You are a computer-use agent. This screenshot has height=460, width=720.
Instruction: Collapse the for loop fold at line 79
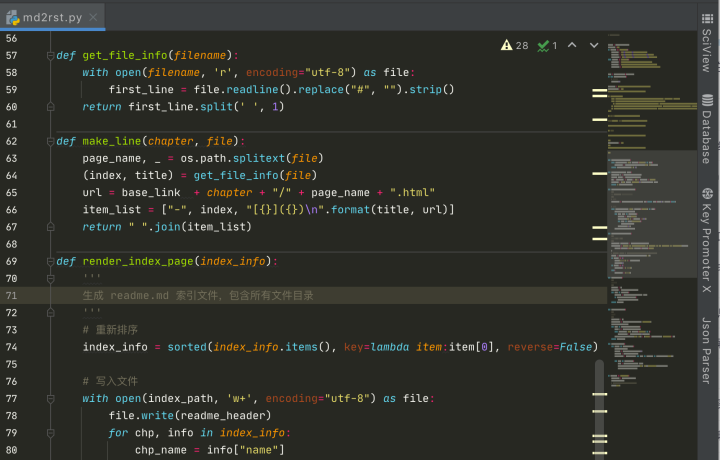[x=51, y=433]
